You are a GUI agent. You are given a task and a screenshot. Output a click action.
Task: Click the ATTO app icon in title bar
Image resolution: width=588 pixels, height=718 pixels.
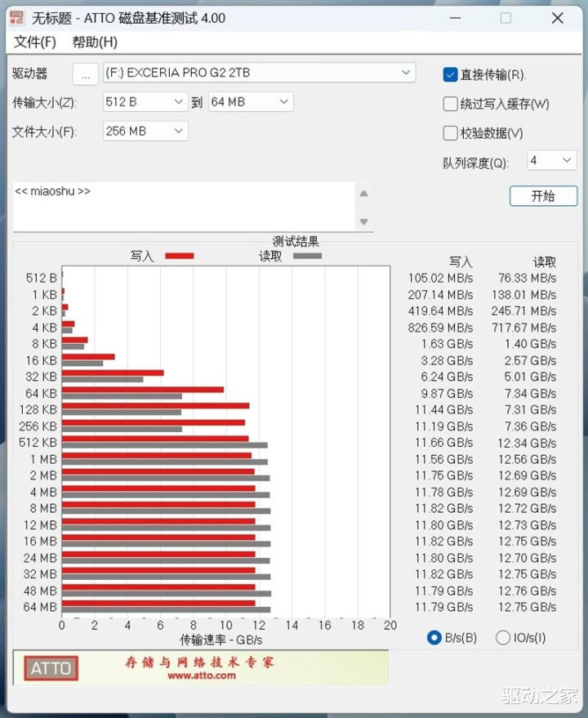click(x=16, y=18)
